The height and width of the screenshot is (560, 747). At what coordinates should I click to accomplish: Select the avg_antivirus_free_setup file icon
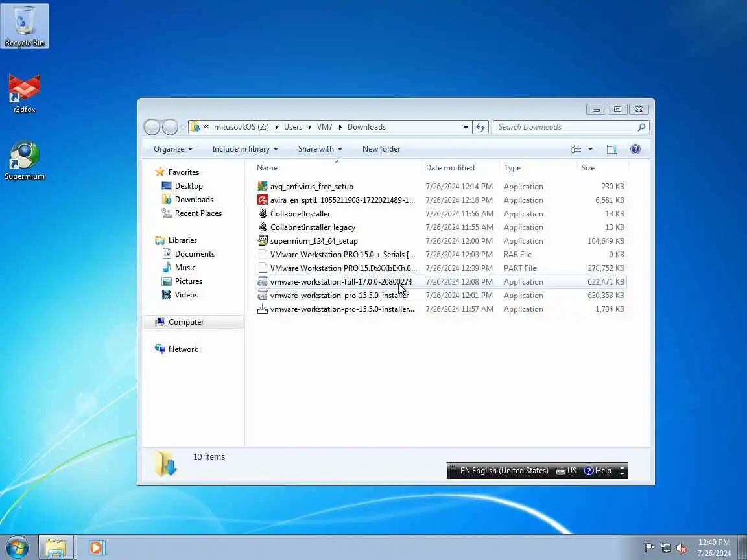(x=263, y=186)
